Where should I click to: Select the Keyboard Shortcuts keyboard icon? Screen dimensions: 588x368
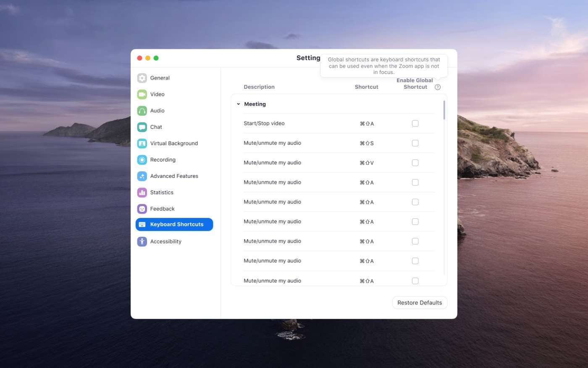coord(142,225)
